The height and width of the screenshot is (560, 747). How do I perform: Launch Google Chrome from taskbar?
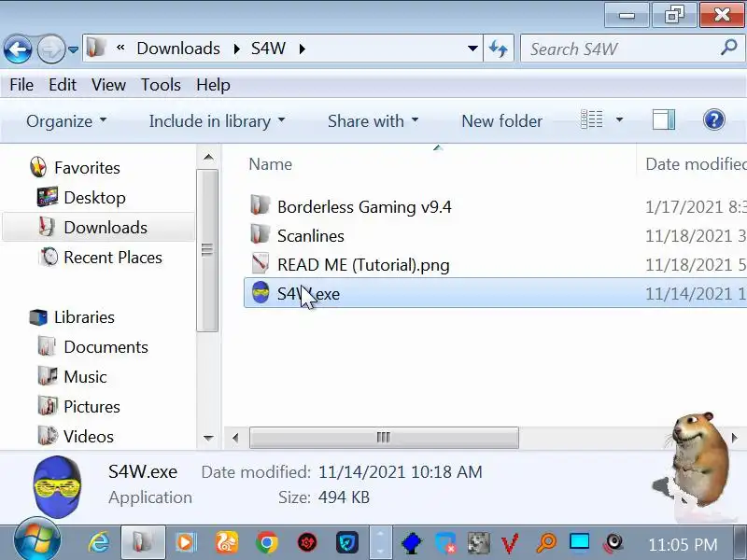tap(267, 542)
